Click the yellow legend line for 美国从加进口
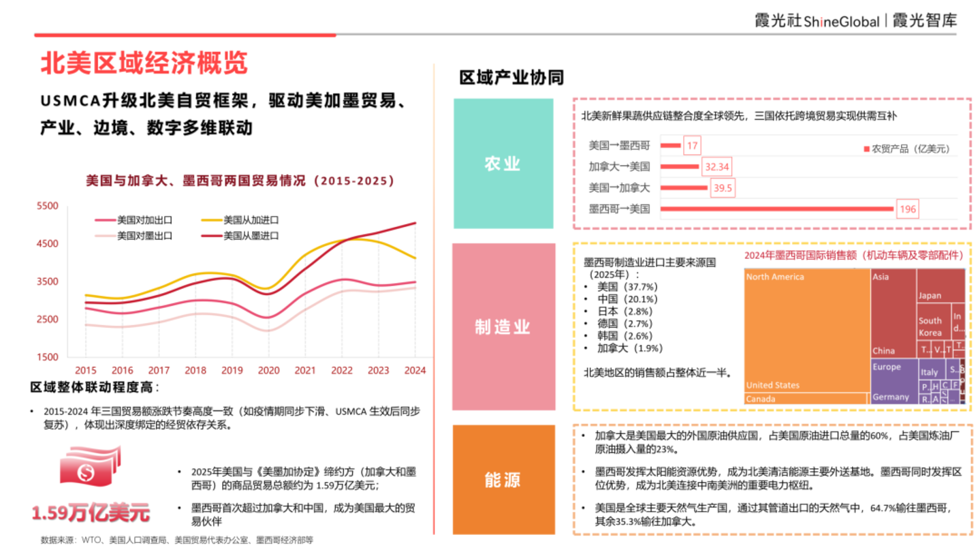The width and height of the screenshot is (980, 552). [x=212, y=220]
